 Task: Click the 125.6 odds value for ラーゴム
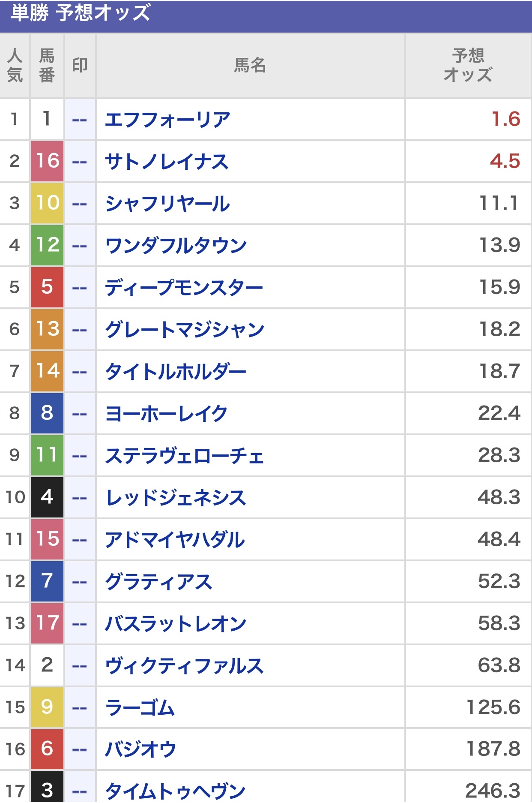pos(493,708)
